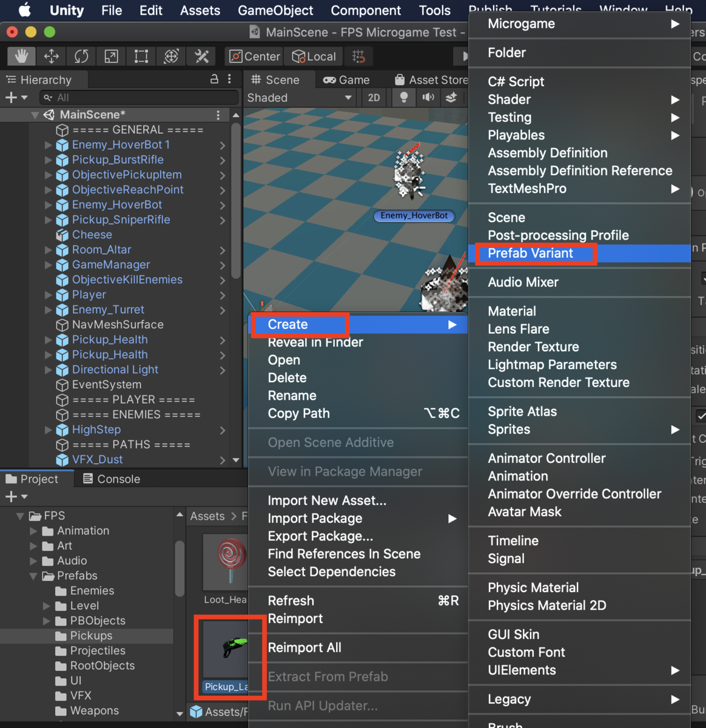706x728 pixels.
Task: Open Hierarchy panel three-dot options menu
Action: point(229,79)
